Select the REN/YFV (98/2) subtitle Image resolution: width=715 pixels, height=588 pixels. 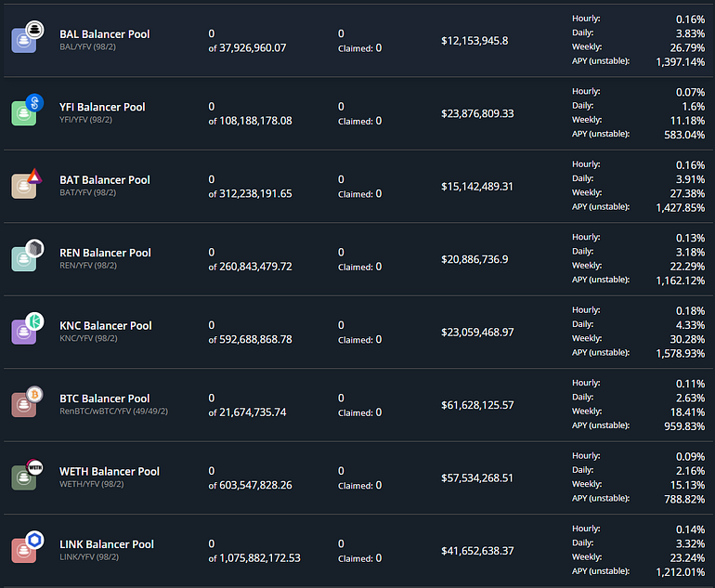[88, 266]
